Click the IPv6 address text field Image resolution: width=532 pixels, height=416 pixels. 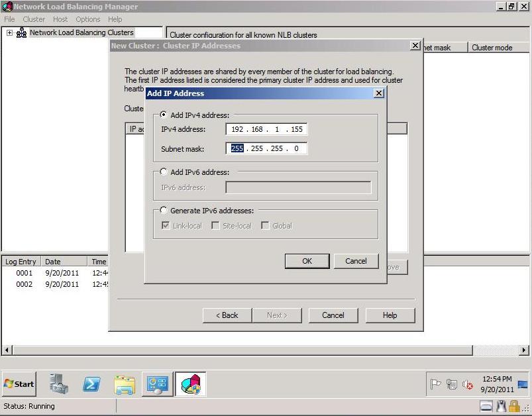tap(298, 187)
